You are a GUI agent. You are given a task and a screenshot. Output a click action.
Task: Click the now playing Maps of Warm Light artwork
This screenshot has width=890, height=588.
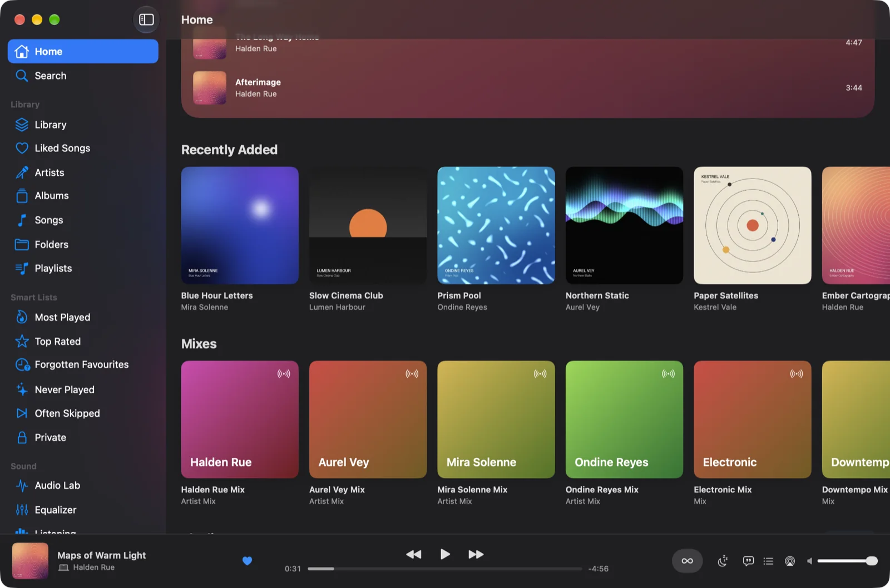pos(31,561)
